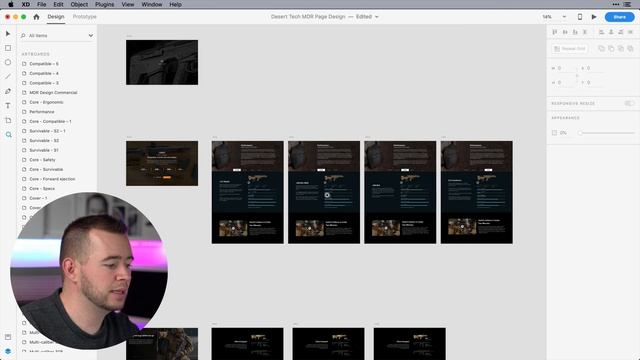
Task: Click the H height input field
Action: (566, 82)
